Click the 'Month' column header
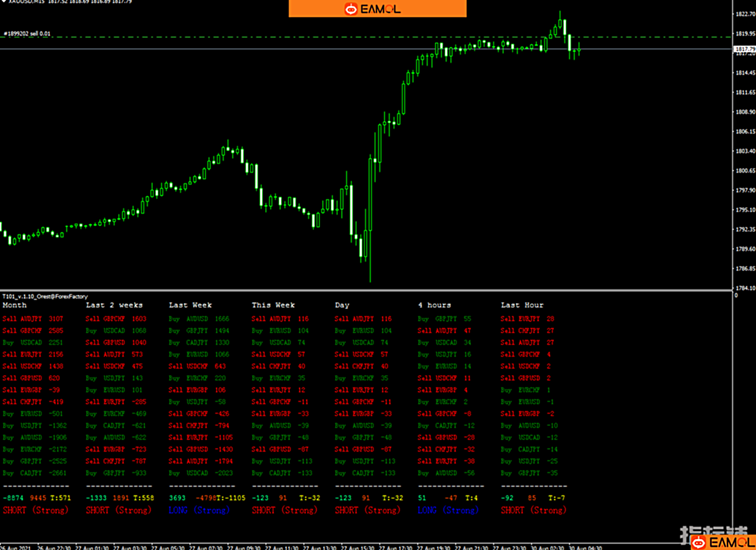This screenshot has height=550, width=756. pos(15,305)
